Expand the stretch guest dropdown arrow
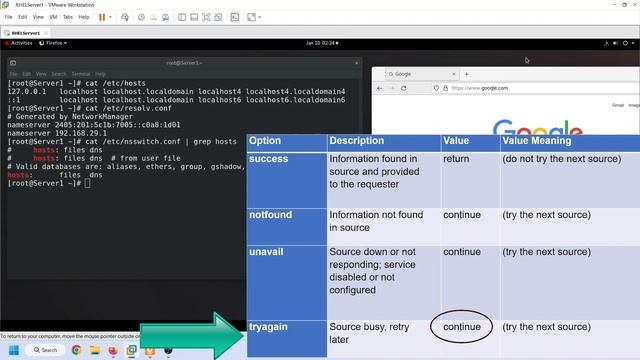This screenshot has width=640, height=360. (260, 17)
